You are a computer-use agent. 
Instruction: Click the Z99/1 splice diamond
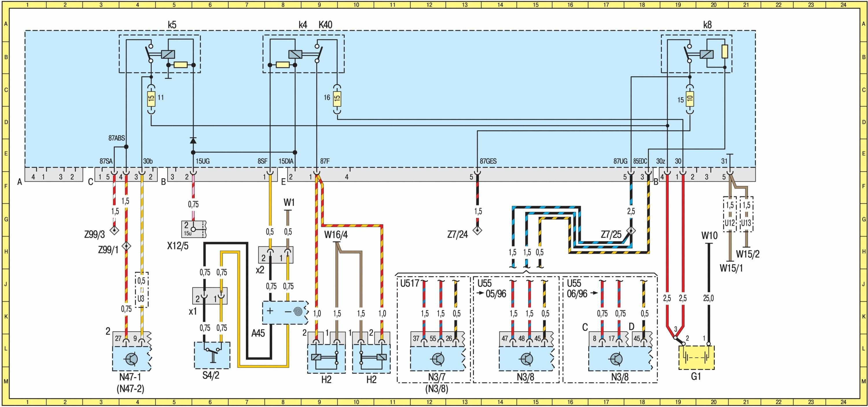pyautogui.click(x=126, y=246)
